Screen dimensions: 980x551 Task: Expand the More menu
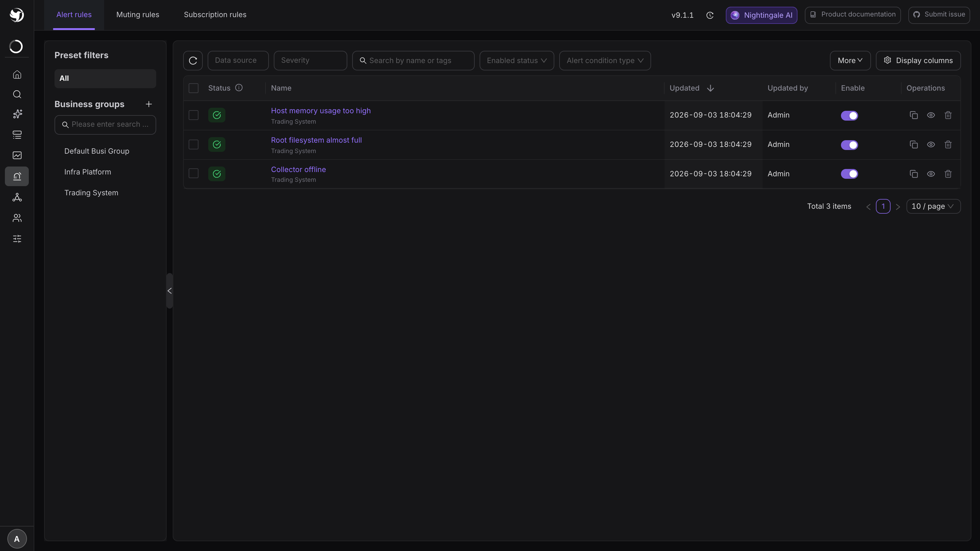point(850,61)
